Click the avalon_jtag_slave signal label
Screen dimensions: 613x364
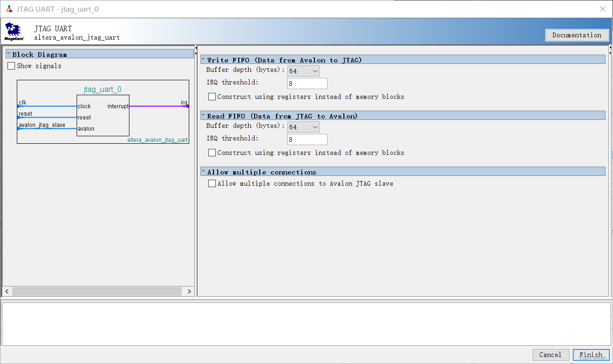pyautogui.click(x=42, y=125)
